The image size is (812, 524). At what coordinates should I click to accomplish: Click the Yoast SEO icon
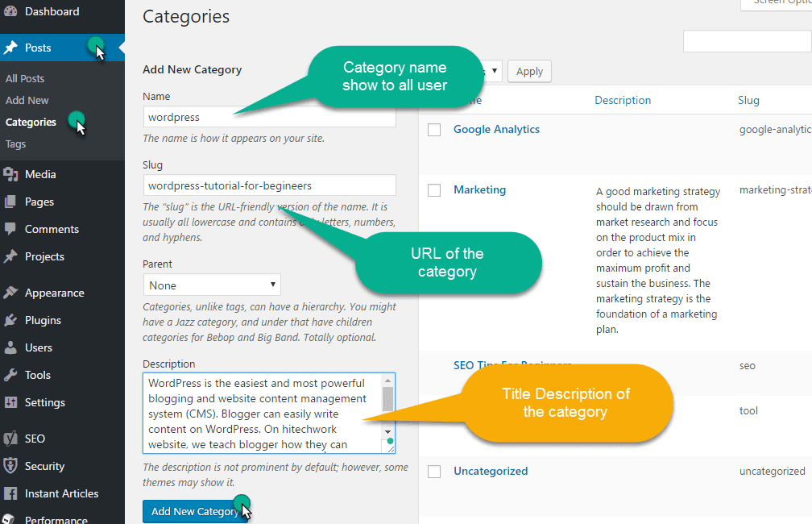(x=10, y=439)
